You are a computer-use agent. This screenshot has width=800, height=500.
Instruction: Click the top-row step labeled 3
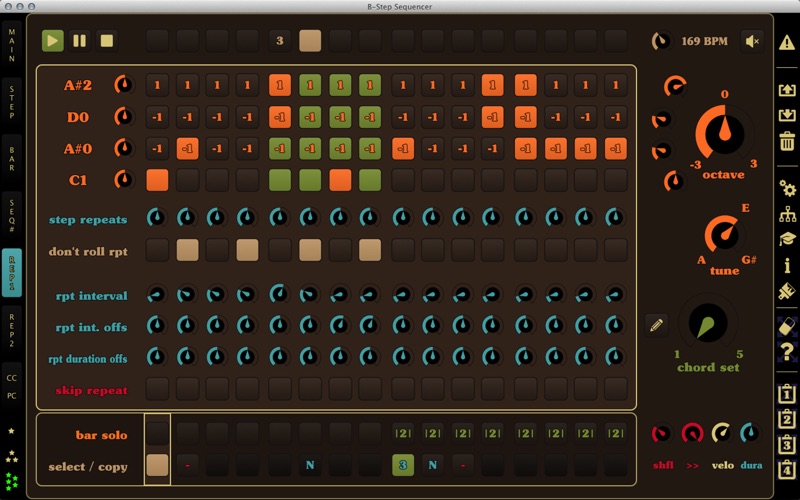point(280,41)
